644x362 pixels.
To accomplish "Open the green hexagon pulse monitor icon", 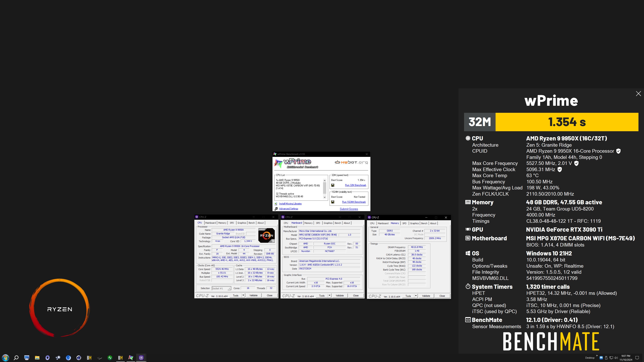I will (x=110, y=357).
